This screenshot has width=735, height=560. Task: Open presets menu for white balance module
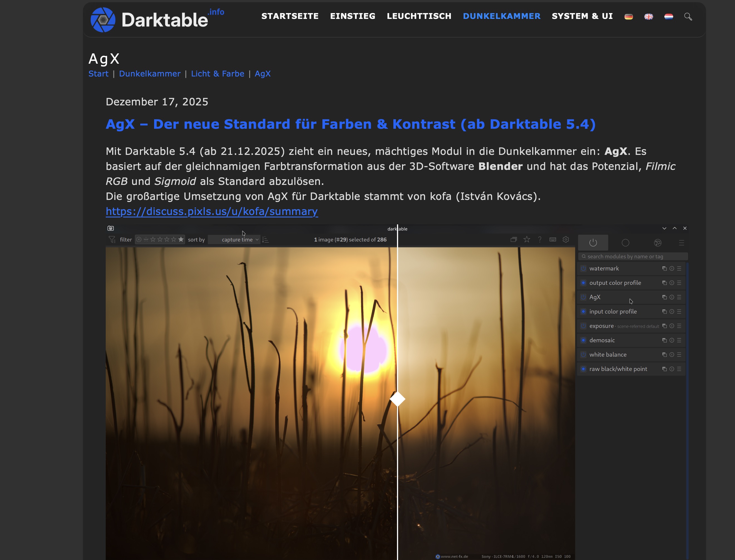[x=679, y=354]
